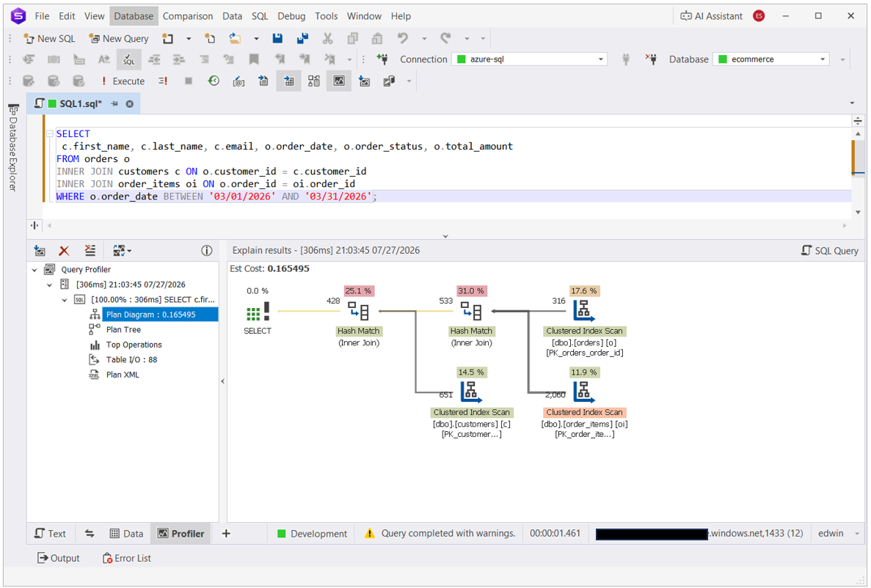Click the edit parameters [@] icon
Viewport: 871px width, 588px height.
click(x=238, y=81)
